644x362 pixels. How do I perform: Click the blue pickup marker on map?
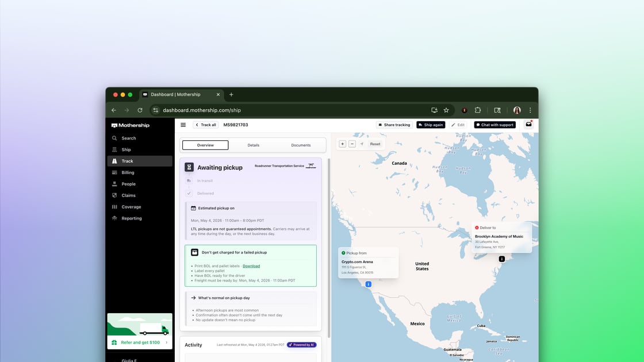369,284
